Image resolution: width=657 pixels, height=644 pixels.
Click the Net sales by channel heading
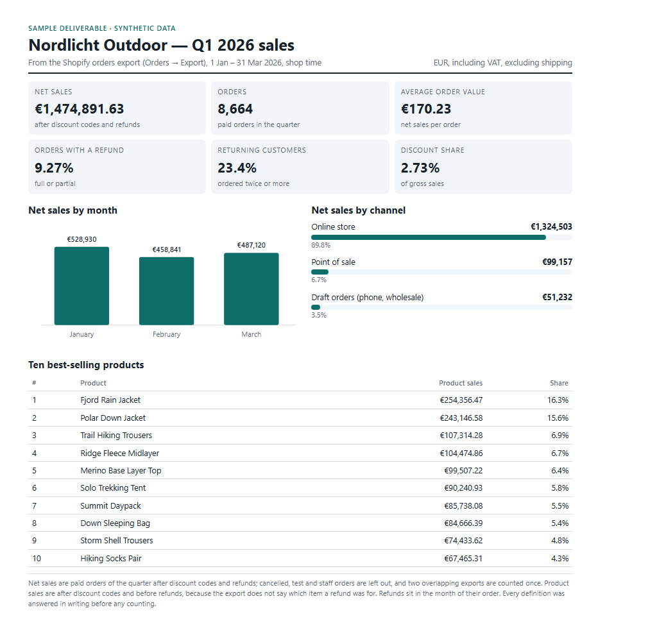[358, 210]
